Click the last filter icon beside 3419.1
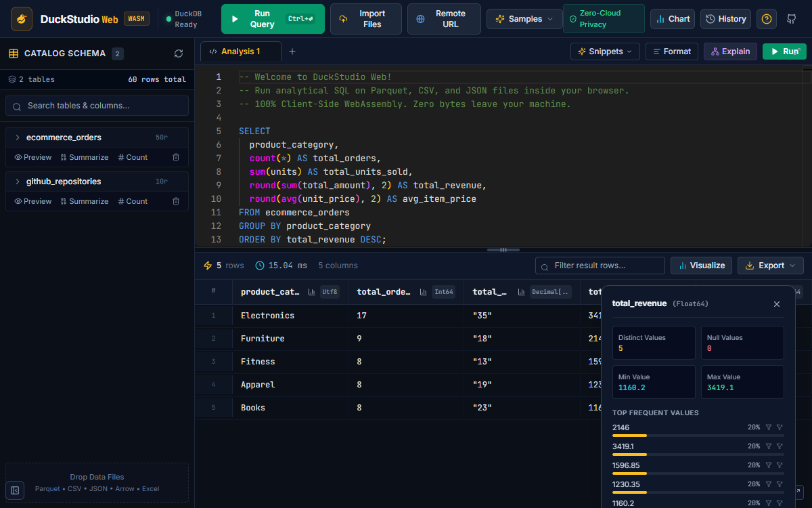This screenshot has height=508, width=812. pos(780,446)
